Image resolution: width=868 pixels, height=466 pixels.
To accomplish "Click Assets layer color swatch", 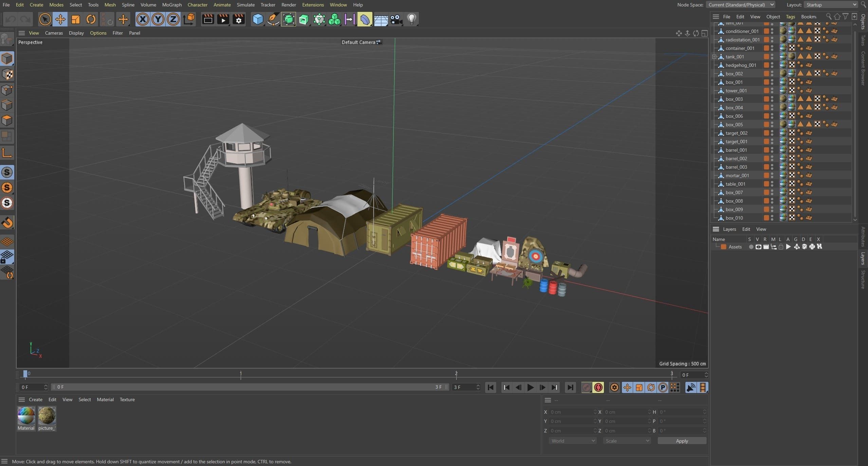I will 723,247.
